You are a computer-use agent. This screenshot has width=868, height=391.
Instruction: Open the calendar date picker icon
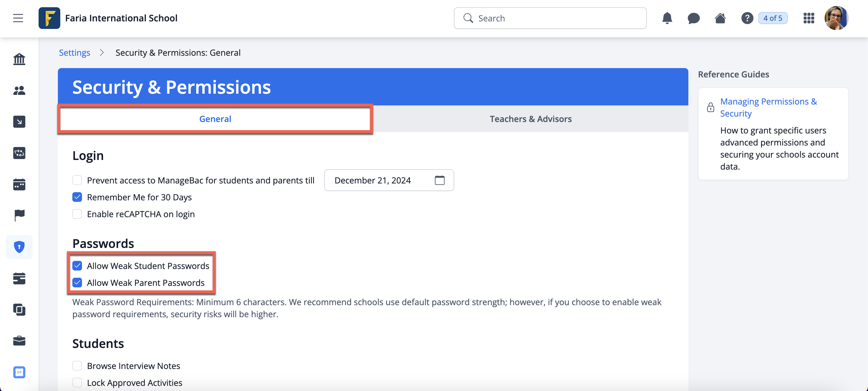pyautogui.click(x=439, y=180)
